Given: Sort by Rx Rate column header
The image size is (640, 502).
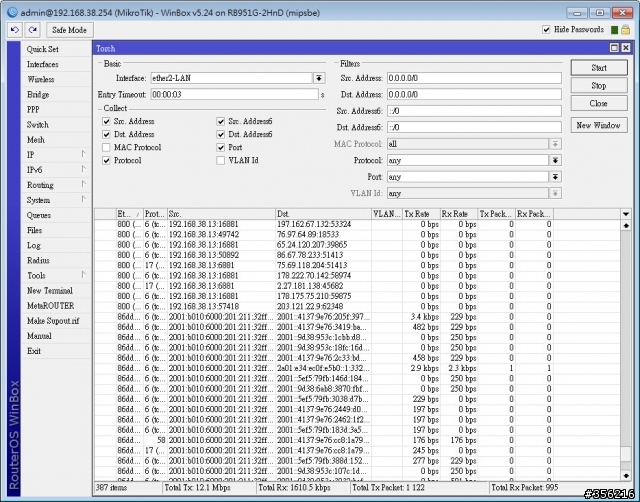Looking at the screenshot, I should 459,214.
